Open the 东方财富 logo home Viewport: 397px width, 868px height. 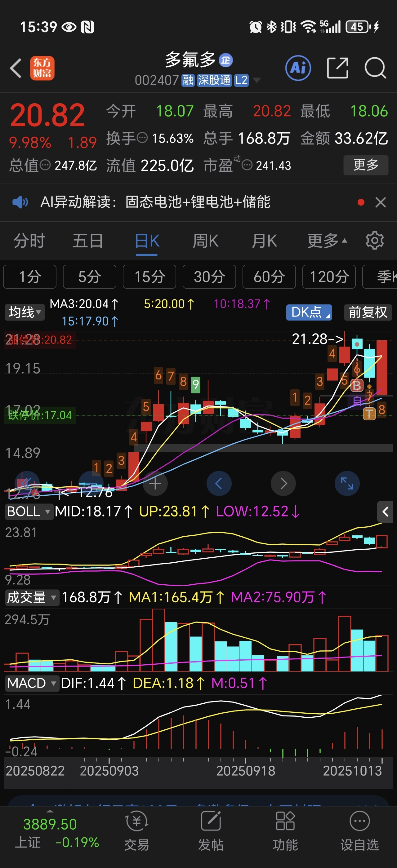pos(42,68)
